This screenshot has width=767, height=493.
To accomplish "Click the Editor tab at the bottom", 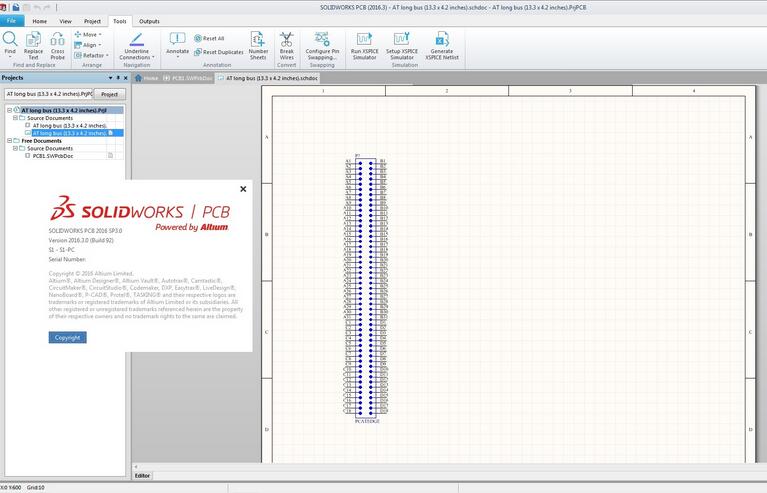I will [142, 475].
